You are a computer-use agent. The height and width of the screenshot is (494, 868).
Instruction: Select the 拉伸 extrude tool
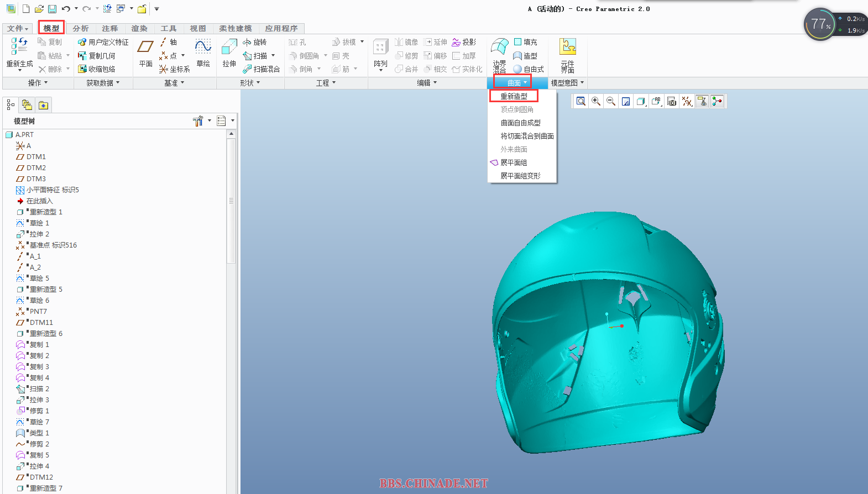[x=229, y=54]
